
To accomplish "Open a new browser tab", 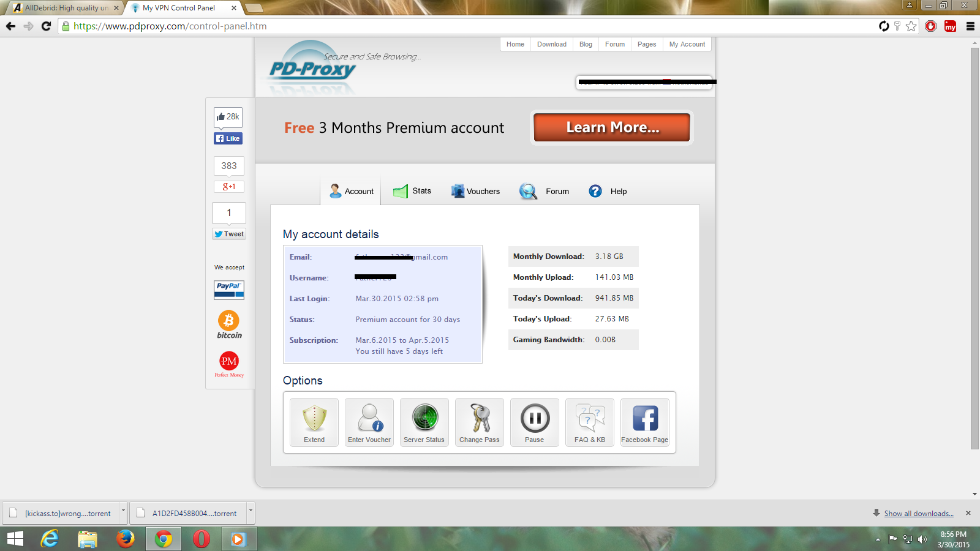I will click(254, 8).
